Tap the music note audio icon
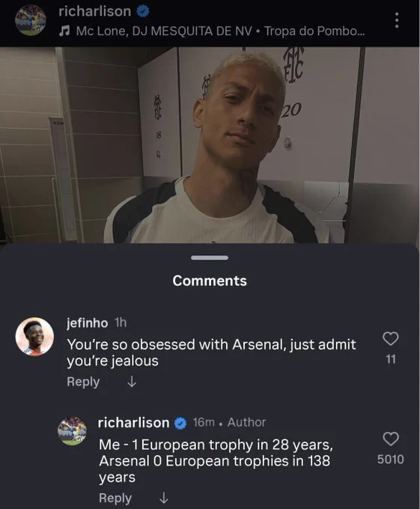Screen dimensions: 420x509 click(x=64, y=31)
